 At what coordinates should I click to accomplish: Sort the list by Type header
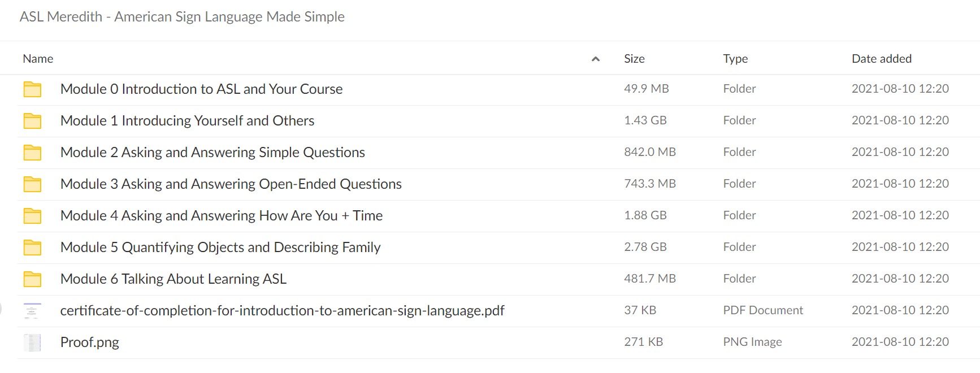pyautogui.click(x=735, y=59)
